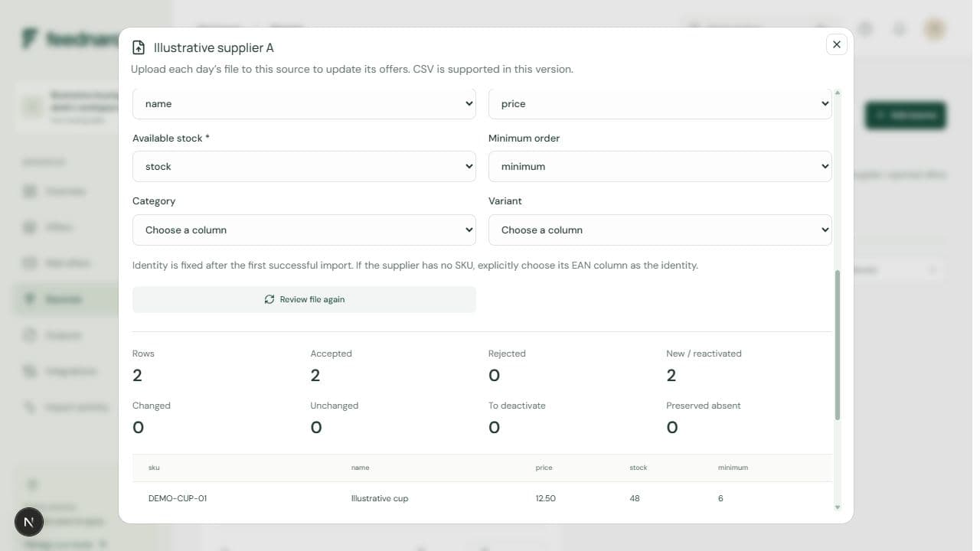Expand the Minimum order column dropdown
The image size is (980, 551).
coord(660,166)
